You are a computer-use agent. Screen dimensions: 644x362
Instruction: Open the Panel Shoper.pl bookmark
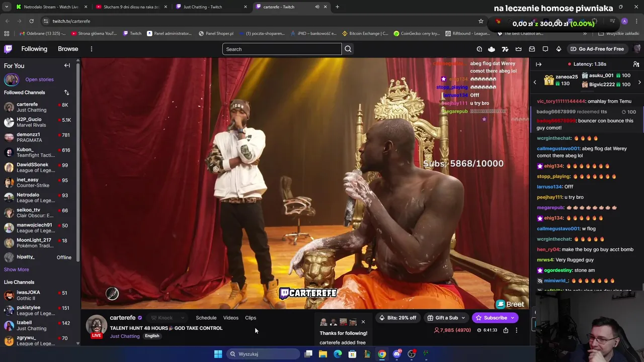point(216,34)
